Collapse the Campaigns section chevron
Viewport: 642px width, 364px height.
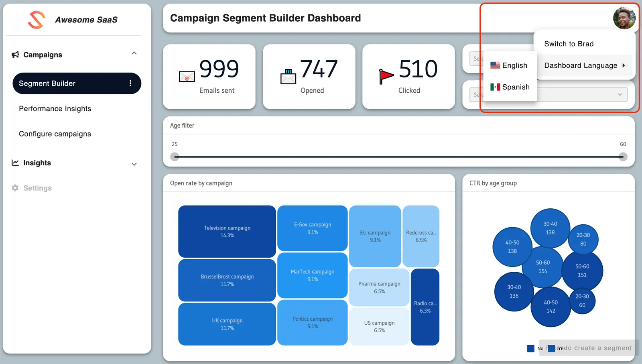134,53
